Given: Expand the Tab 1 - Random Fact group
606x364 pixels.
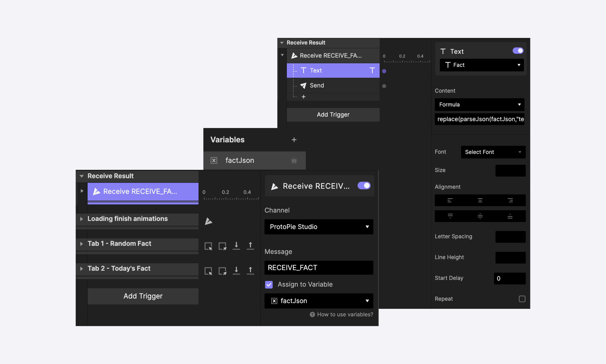Looking at the screenshot, I should tap(82, 244).
